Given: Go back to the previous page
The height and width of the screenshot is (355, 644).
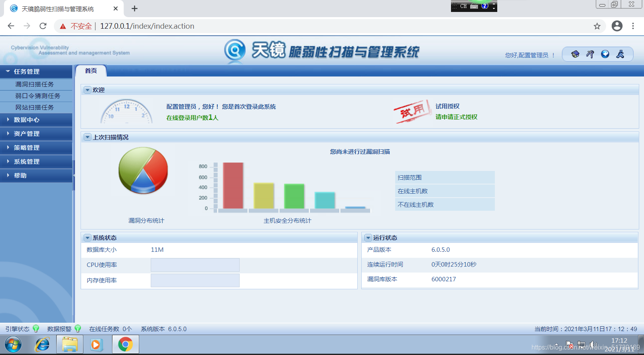Looking at the screenshot, I should coord(11,26).
